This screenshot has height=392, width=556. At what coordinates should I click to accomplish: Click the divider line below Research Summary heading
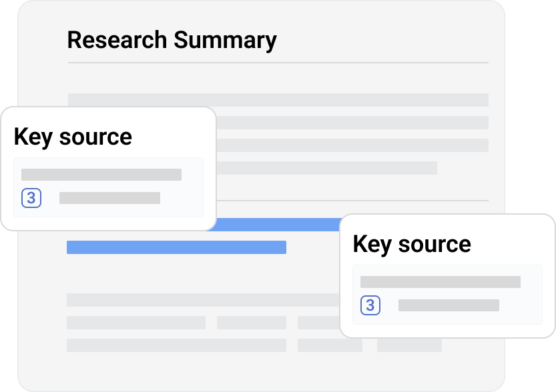tap(278, 63)
